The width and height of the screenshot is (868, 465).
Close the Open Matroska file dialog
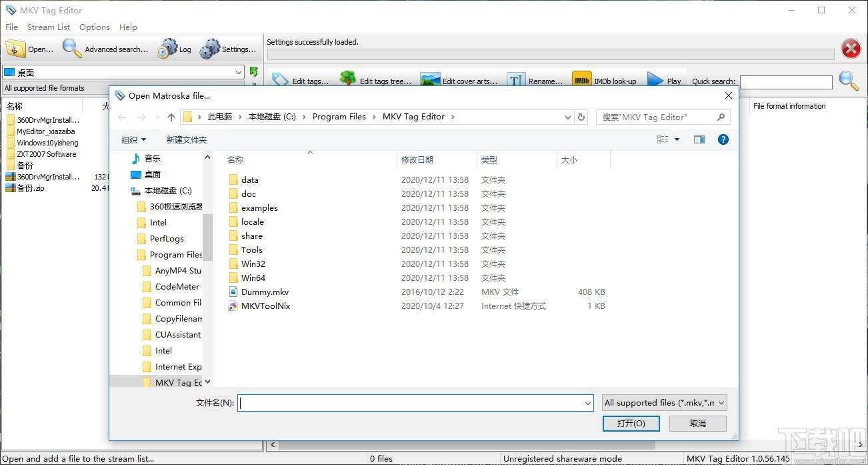pos(727,95)
